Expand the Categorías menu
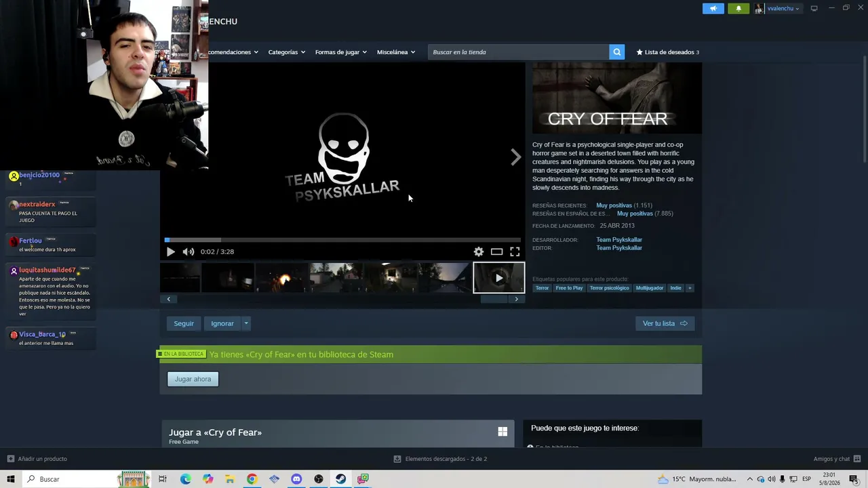 pyautogui.click(x=286, y=52)
